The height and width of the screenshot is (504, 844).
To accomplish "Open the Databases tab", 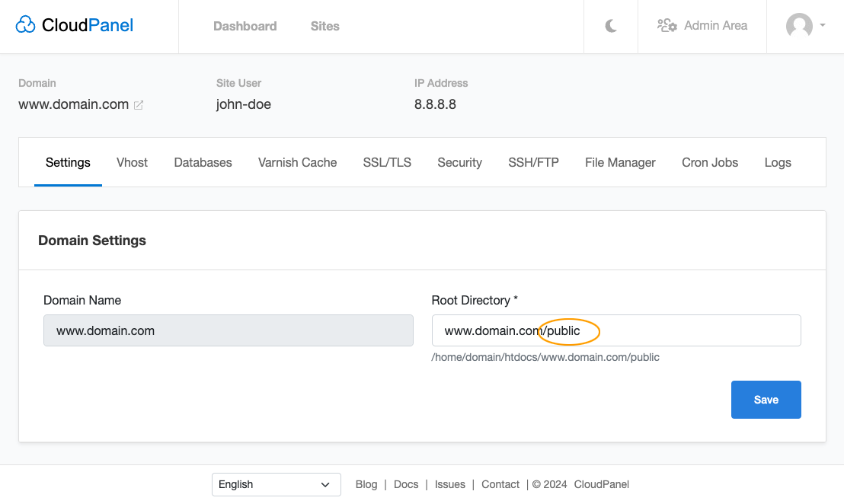I will pos(203,162).
